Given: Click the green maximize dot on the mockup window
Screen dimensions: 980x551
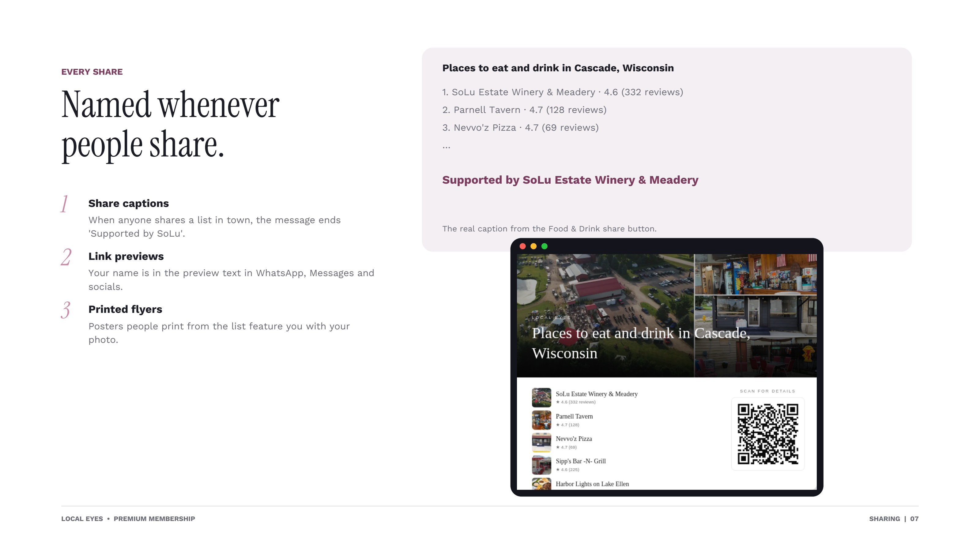Looking at the screenshot, I should (545, 246).
